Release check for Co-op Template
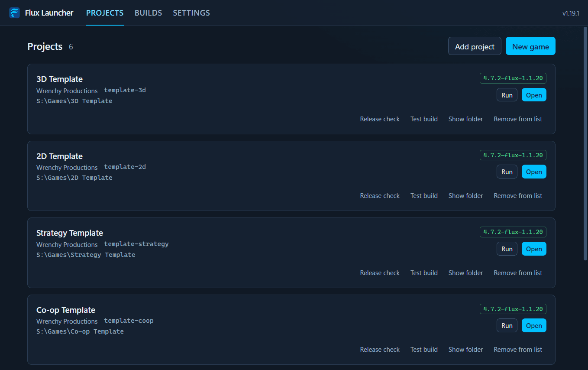 (x=380, y=350)
